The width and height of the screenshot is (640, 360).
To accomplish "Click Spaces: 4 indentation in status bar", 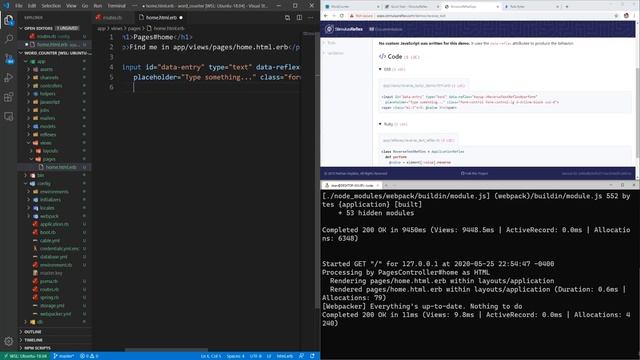I will tap(236, 356).
